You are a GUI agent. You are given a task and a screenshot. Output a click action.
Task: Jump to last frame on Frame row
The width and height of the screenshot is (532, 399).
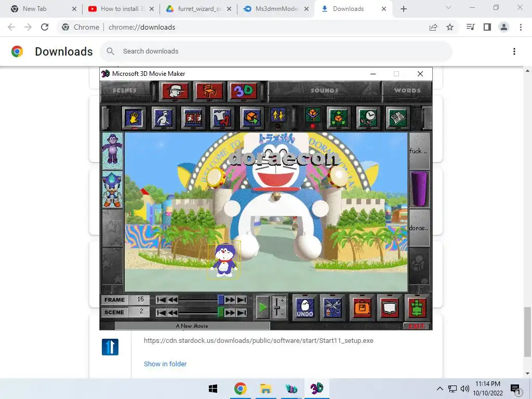coord(242,300)
